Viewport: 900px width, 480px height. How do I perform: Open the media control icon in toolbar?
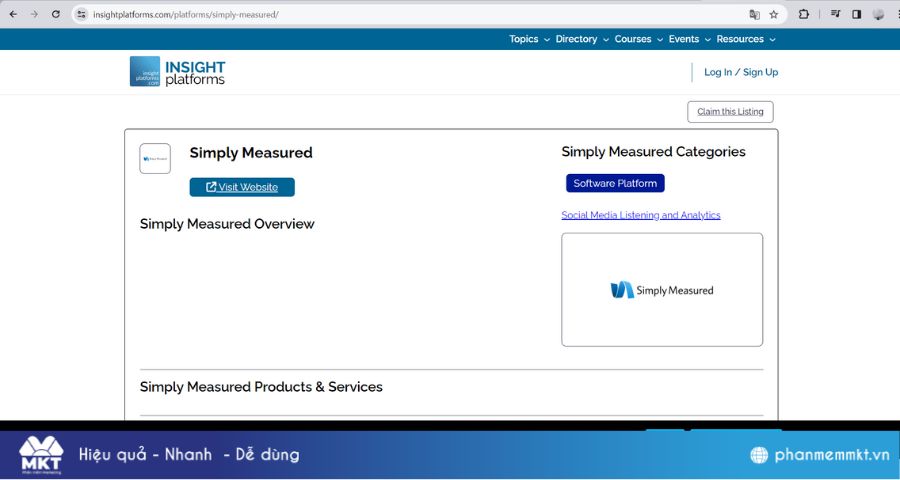click(x=836, y=14)
